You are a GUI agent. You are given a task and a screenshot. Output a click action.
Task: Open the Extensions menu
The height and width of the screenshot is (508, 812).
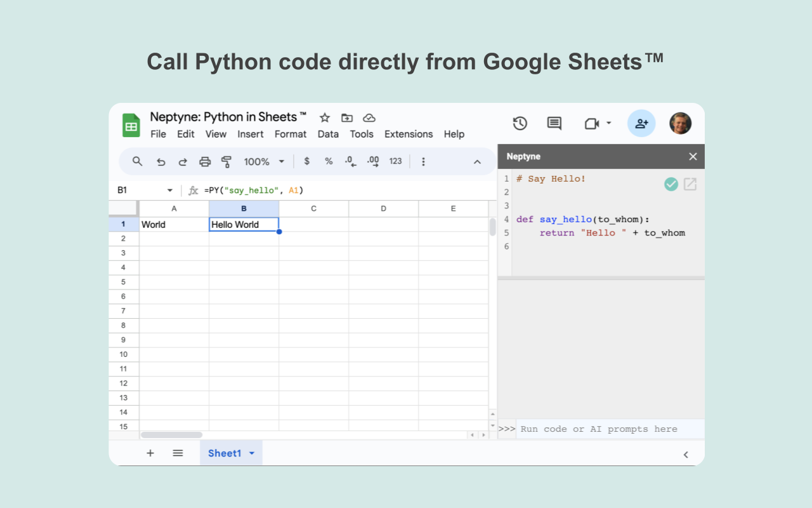(409, 134)
